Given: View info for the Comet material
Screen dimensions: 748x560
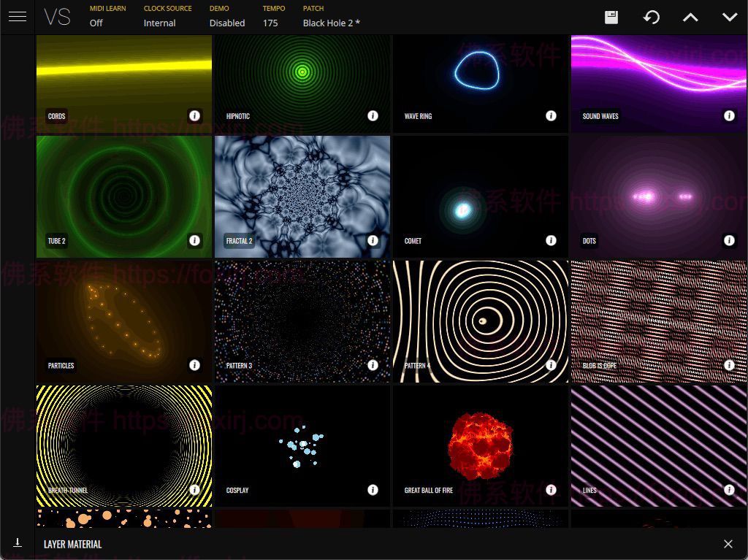Looking at the screenshot, I should pos(552,239).
